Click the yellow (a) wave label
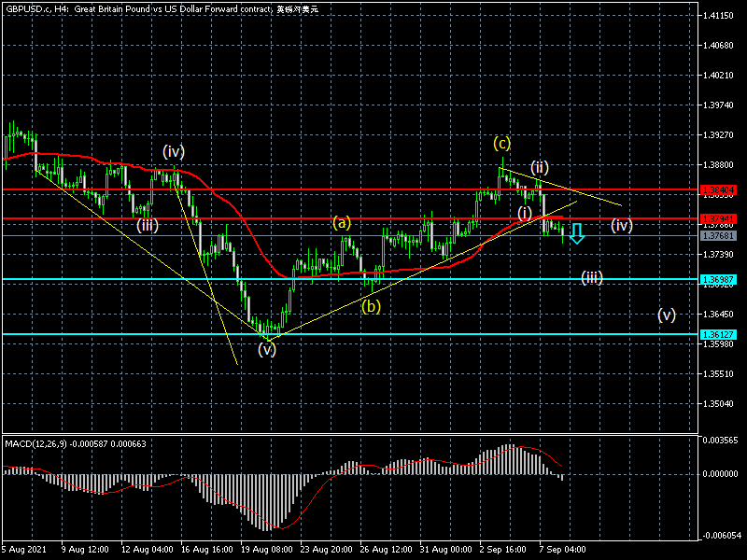The height and width of the screenshot is (560, 747). [x=343, y=222]
